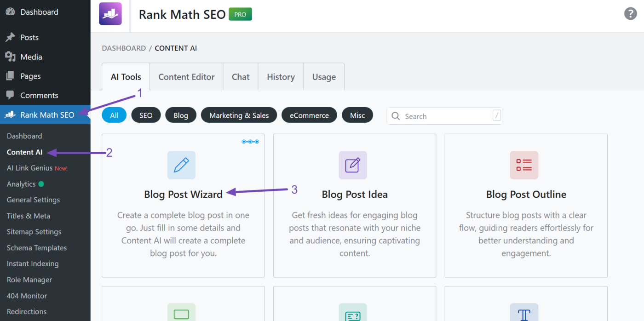
Task: Select the All filter pill
Action: tap(114, 115)
